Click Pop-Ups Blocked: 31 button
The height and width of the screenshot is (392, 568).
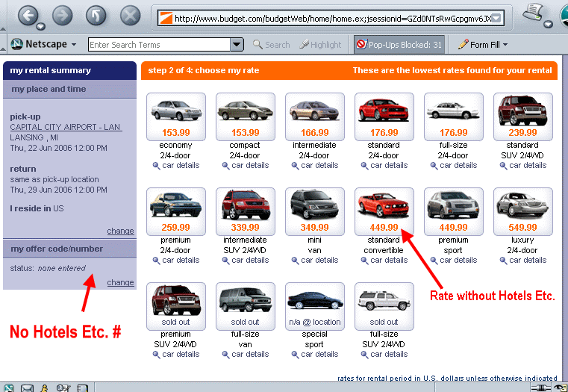pos(399,45)
